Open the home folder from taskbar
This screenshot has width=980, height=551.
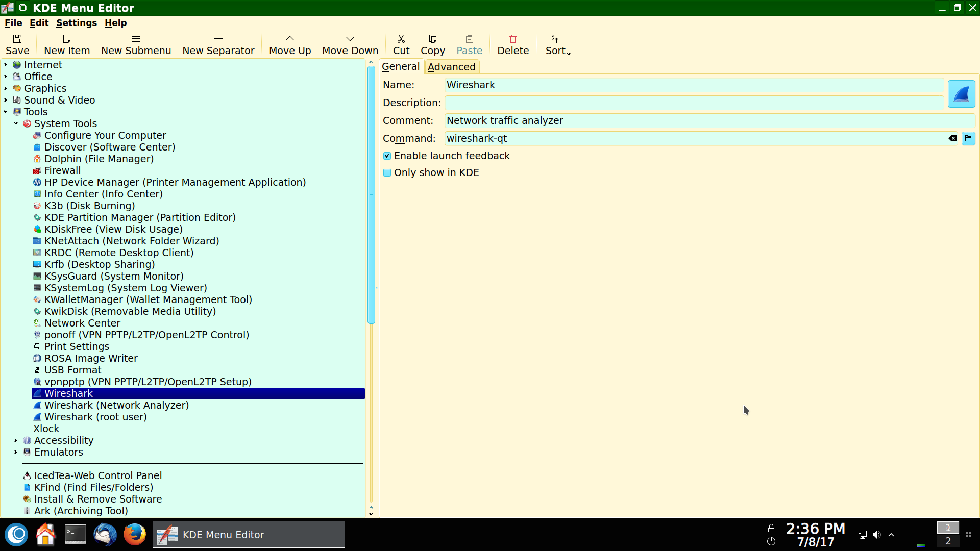[45, 535]
